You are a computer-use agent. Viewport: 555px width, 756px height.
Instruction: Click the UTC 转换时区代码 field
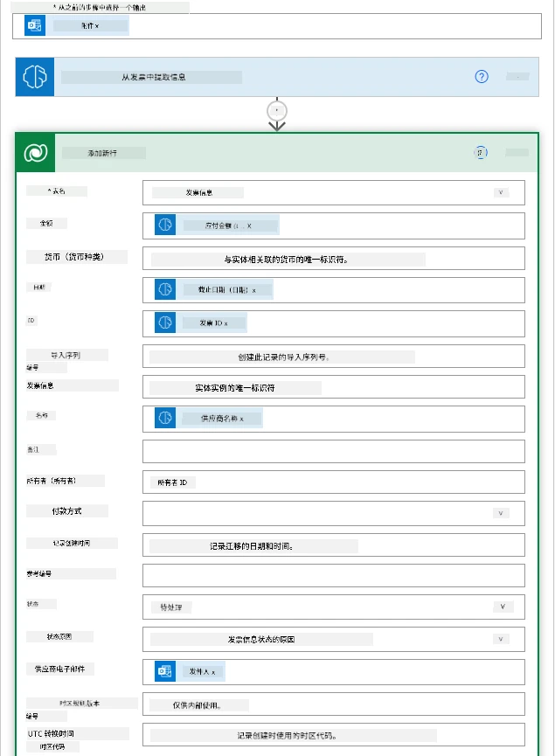point(334,735)
